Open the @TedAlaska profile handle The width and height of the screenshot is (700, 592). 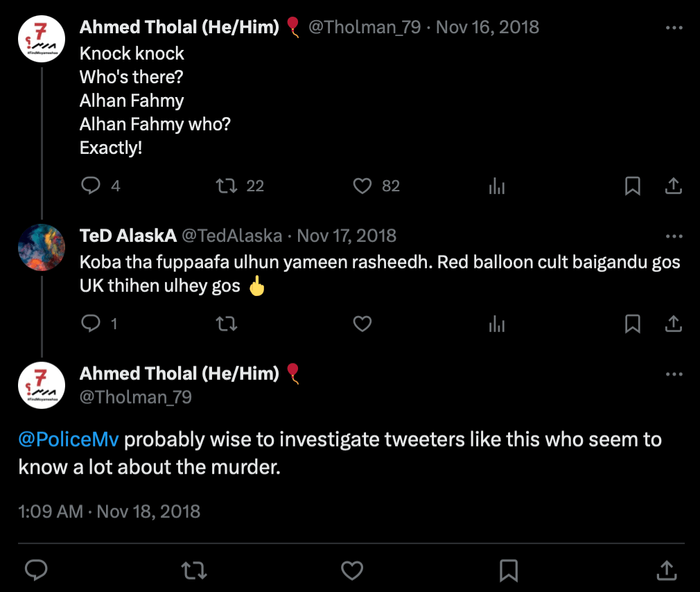tap(231, 236)
